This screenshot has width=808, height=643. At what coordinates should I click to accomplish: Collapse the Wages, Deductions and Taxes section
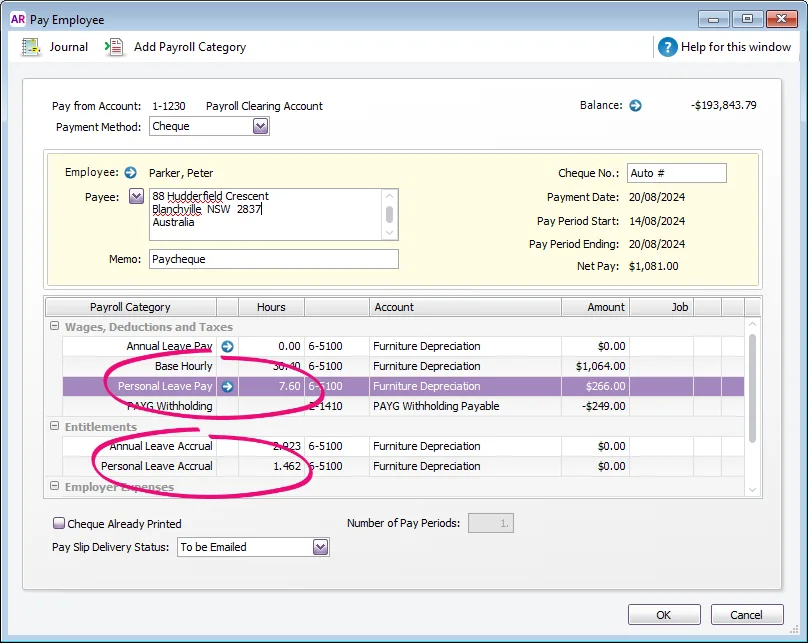pos(54,326)
